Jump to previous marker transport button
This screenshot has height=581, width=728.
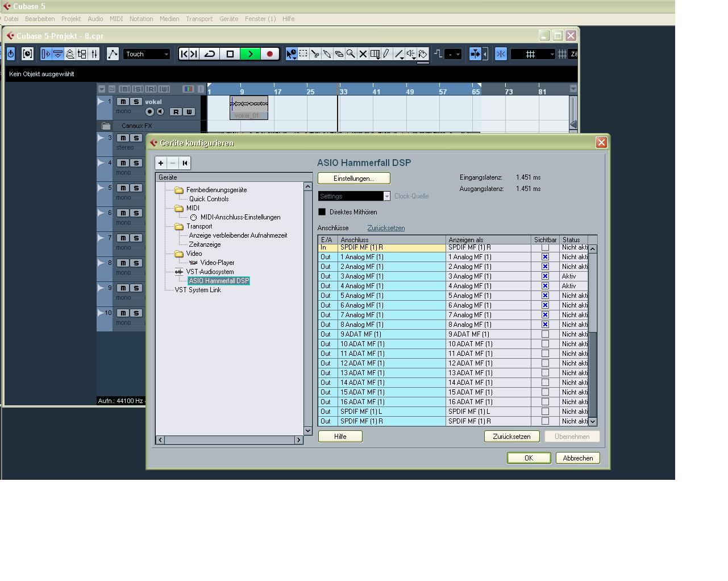(x=184, y=54)
